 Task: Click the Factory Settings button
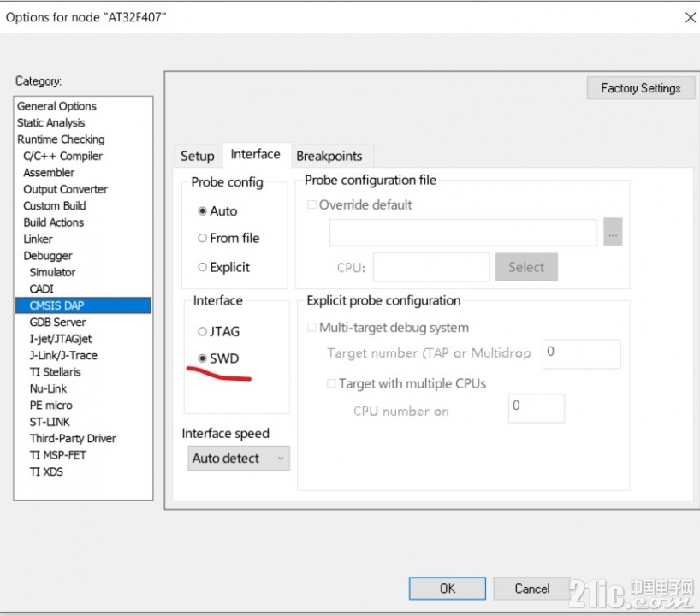(x=641, y=88)
